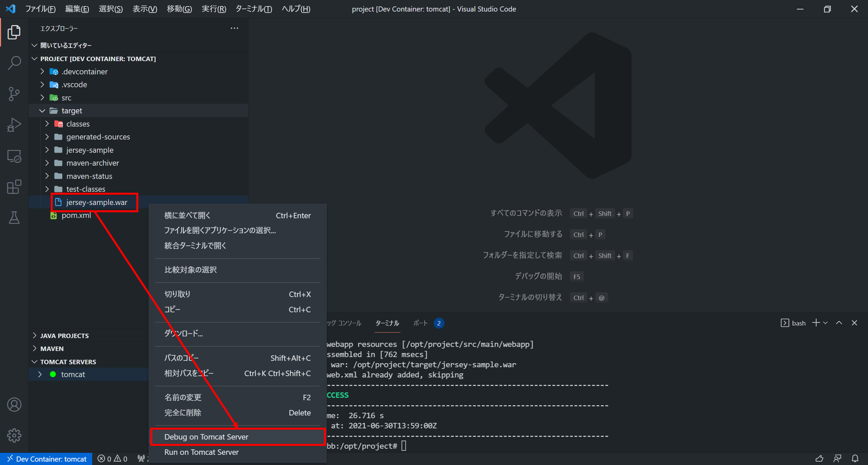Screen dimensions: 868x465
Task: Choose Debug on Tomcat Server
Action: pyautogui.click(x=206, y=437)
